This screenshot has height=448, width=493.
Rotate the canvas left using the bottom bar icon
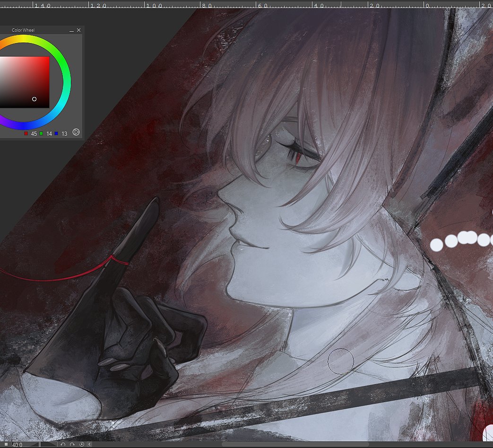pos(63,444)
